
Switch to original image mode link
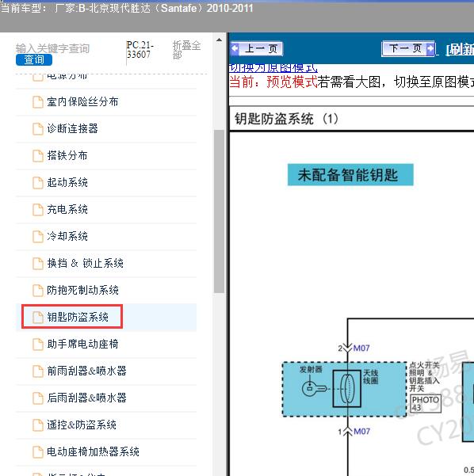273,68
